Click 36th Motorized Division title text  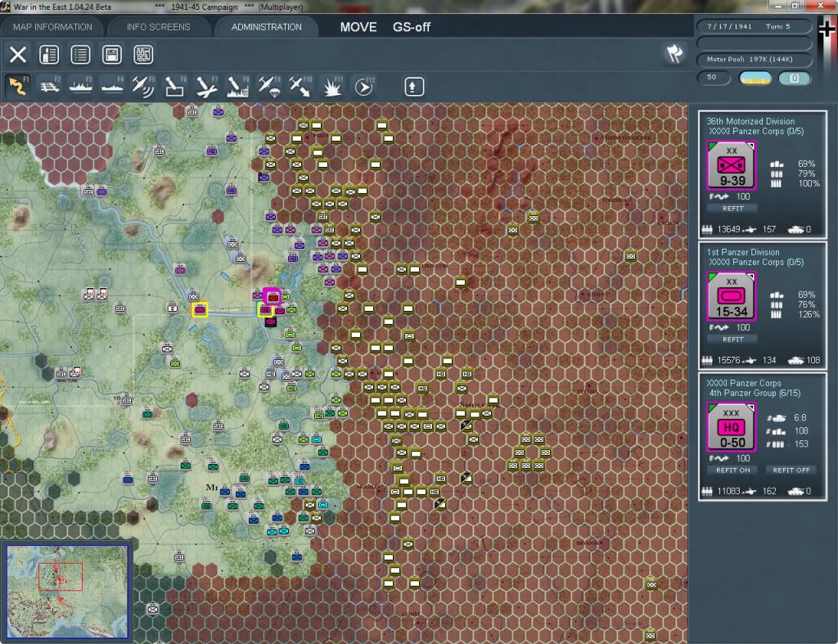coord(750,121)
